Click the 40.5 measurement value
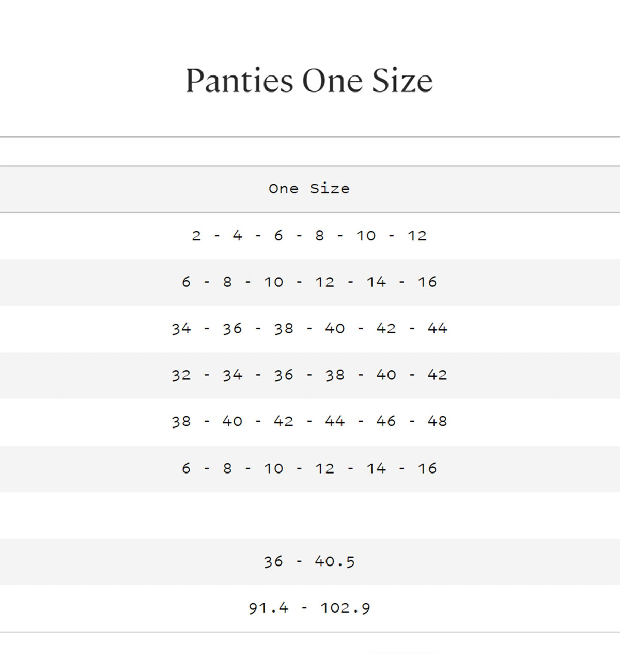620x672 pixels. [x=335, y=561]
